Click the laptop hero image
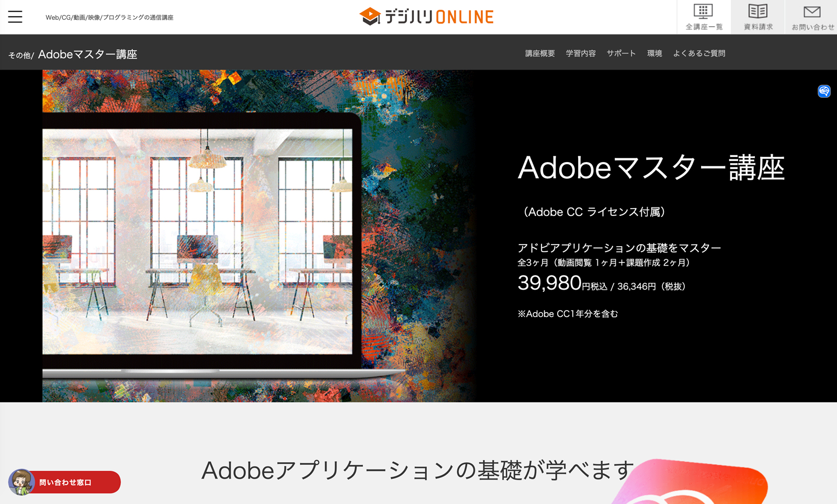The image size is (837, 504). (x=259, y=236)
